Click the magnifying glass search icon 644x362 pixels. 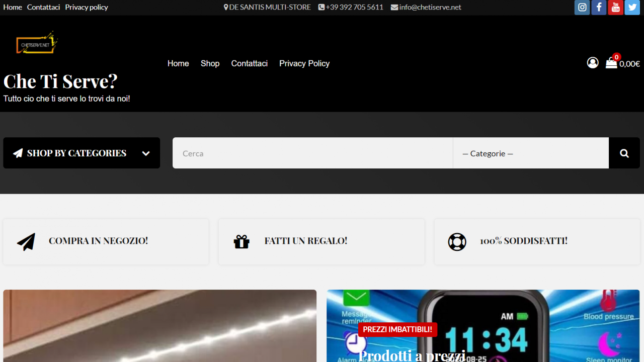coord(624,153)
